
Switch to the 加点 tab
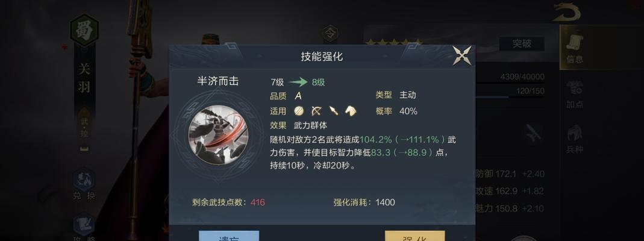click(575, 95)
